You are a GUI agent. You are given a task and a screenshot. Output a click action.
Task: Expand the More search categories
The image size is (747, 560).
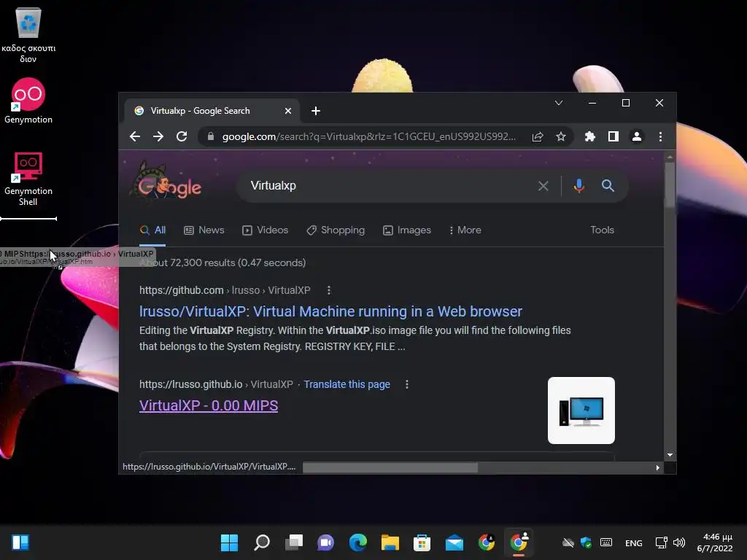(x=465, y=230)
